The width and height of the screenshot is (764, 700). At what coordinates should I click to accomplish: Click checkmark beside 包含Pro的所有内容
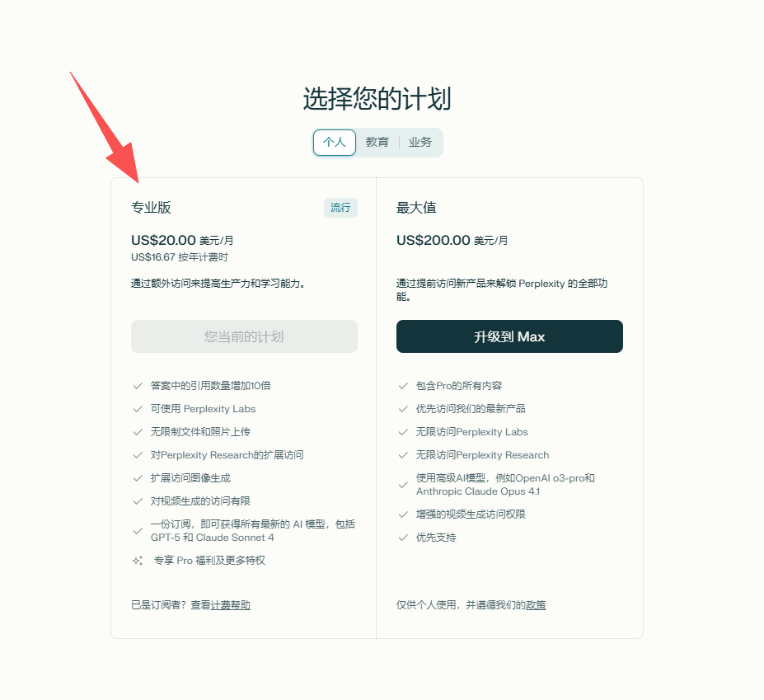[403, 386]
